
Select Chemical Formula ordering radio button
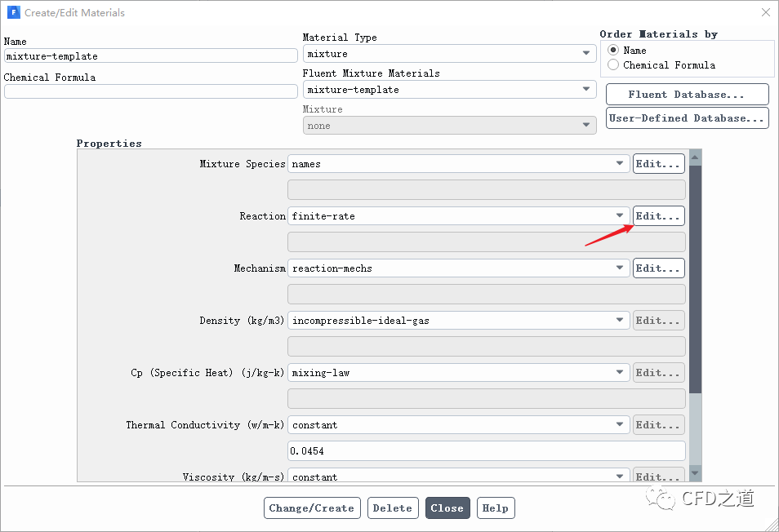pos(613,65)
